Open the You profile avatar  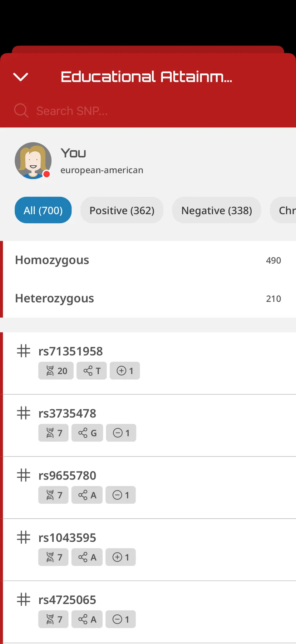click(x=33, y=161)
